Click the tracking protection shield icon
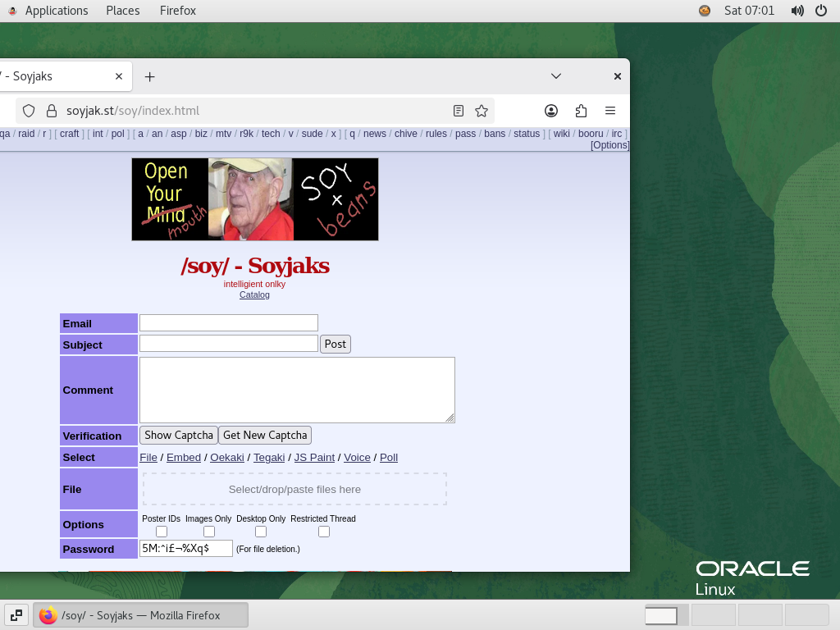 point(29,111)
